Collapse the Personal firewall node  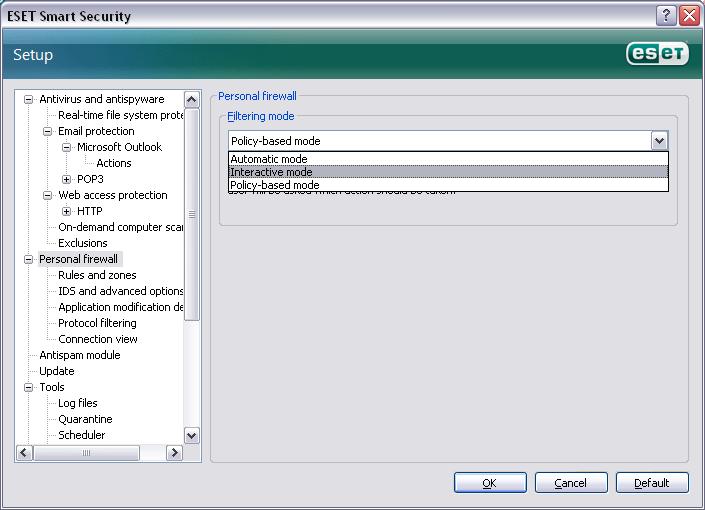pos(28,259)
